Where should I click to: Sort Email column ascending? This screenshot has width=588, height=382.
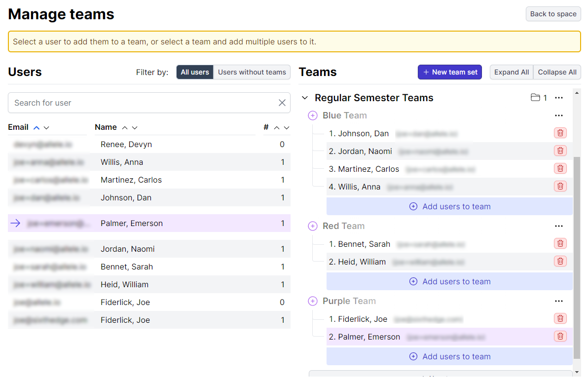click(x=37, y=127)
